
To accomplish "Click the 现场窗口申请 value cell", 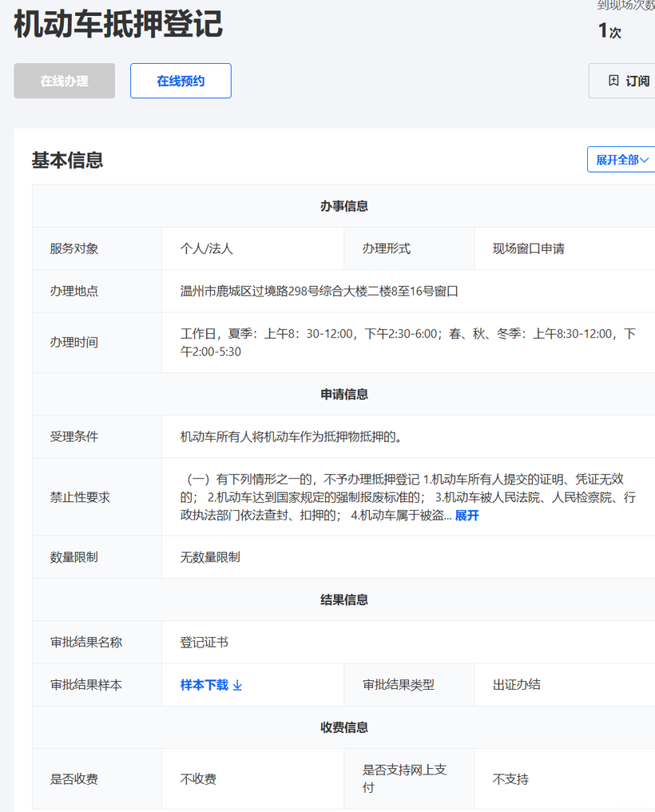I will [528, 249].
